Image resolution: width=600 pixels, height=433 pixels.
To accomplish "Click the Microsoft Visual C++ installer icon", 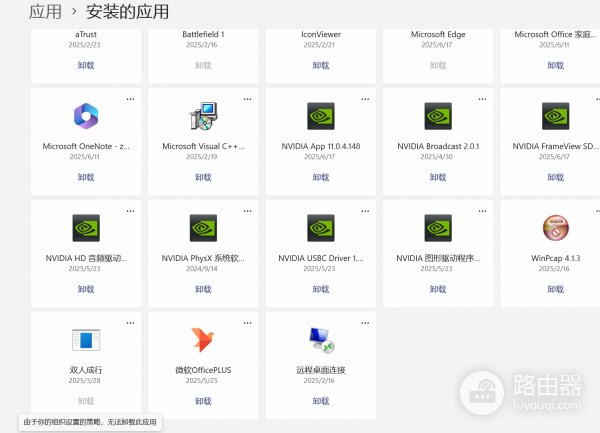I will [x=204, y=116].
